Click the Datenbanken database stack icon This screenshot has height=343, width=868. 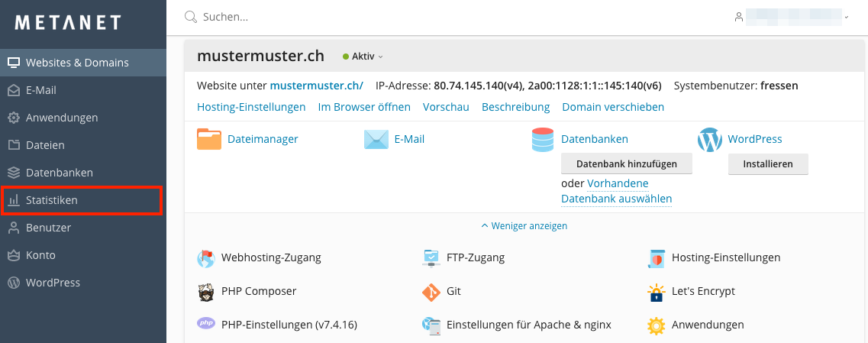pos(543,140)
